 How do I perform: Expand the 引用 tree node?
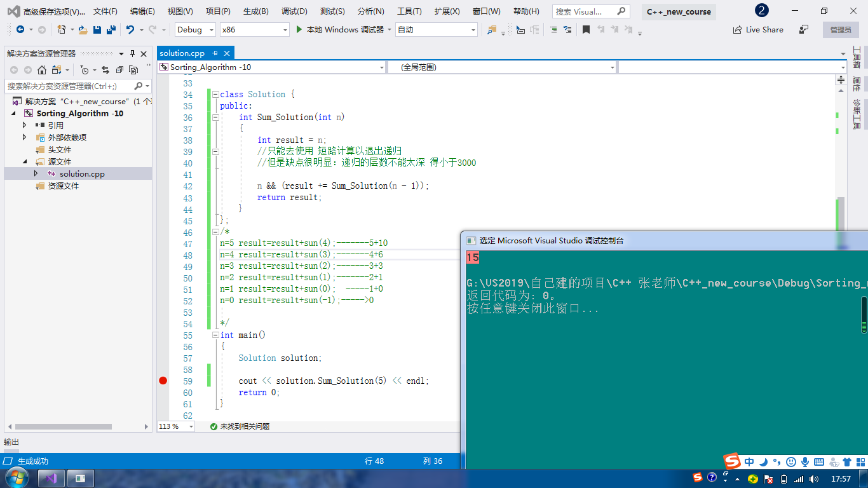click(x=25, y=125)
